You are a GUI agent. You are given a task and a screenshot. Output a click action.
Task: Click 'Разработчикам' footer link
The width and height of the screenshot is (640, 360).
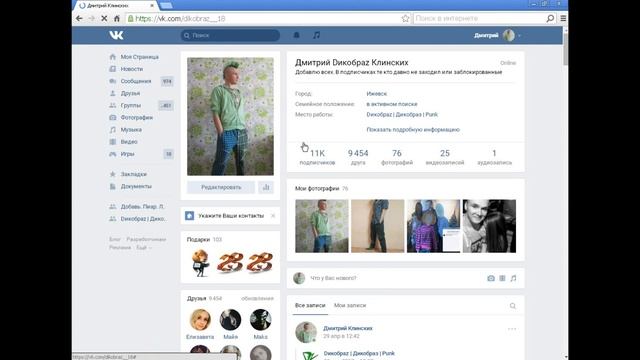pyautogui.click(x=146, y=239)
